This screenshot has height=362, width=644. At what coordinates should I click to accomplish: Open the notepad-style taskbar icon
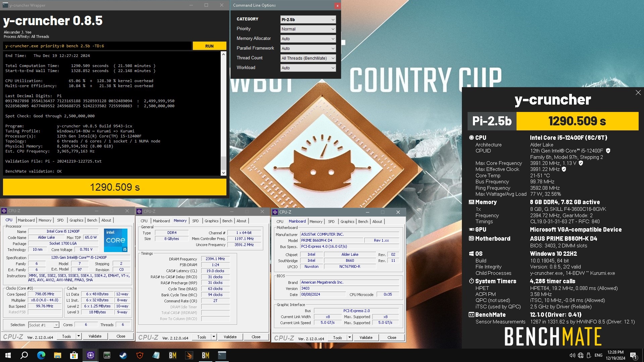pyautogui.click(x=156, y=355)
